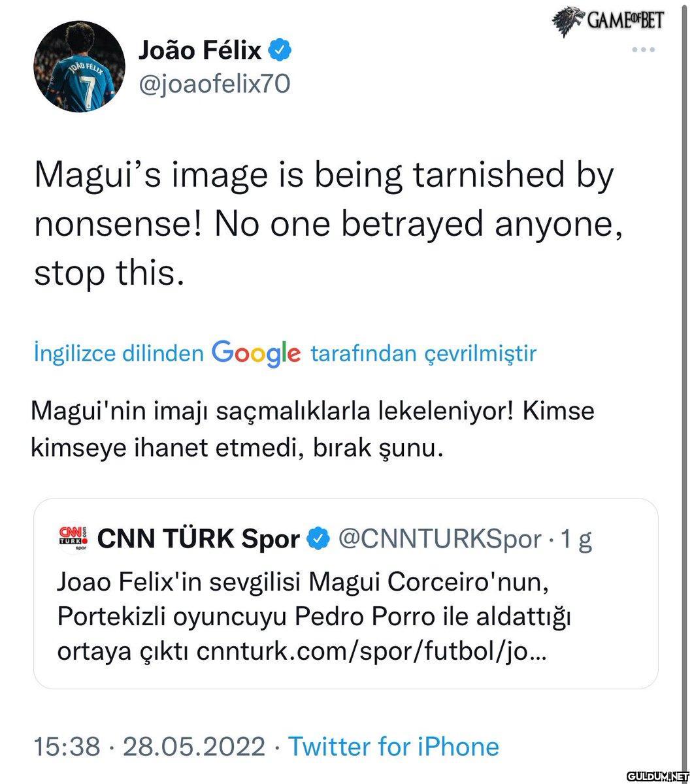Click the João Félix display name
This screenshot has height=784, width=692.
coord(200,50)
